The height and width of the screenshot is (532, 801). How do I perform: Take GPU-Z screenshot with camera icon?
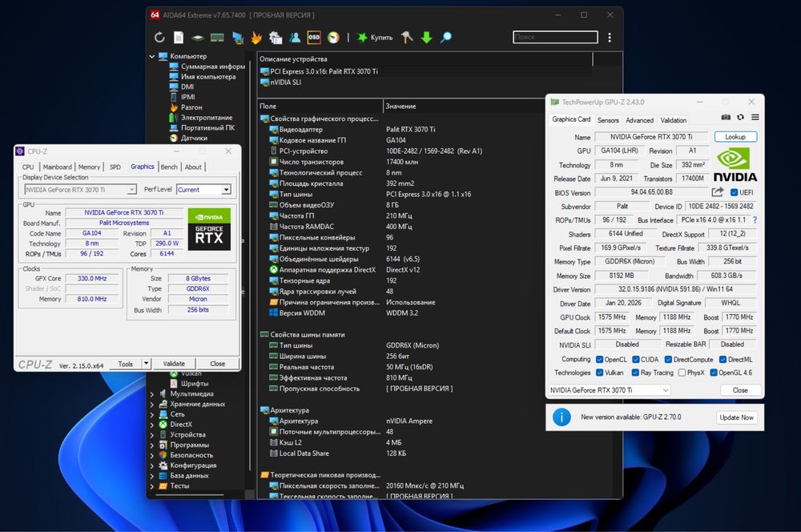click(x=726, y=117)
